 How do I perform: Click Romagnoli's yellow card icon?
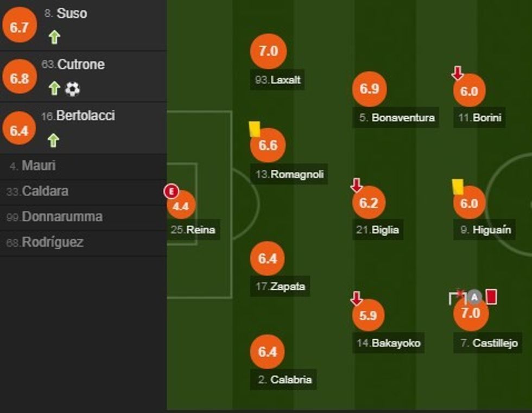coord(255,129)
